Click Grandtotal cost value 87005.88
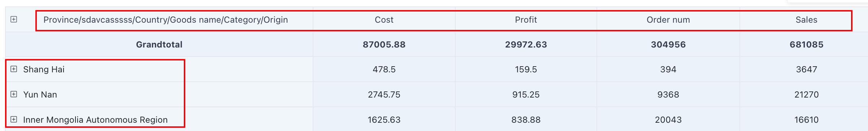 tap(384, 45)
